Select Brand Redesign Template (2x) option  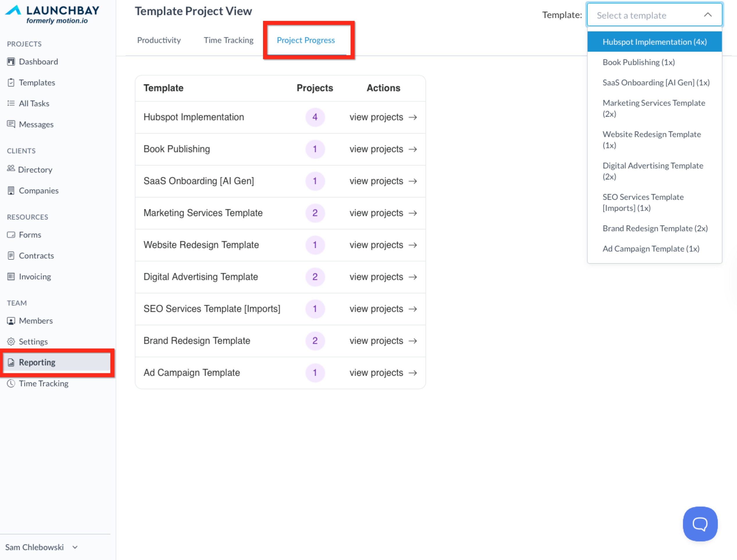click(x=655, y=228)
